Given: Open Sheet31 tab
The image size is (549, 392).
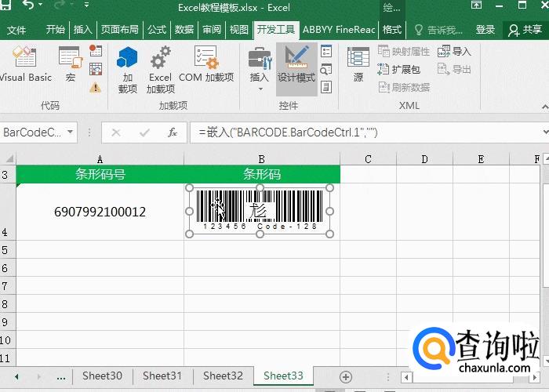Looking at the screenshot, I should coord(162,376).
